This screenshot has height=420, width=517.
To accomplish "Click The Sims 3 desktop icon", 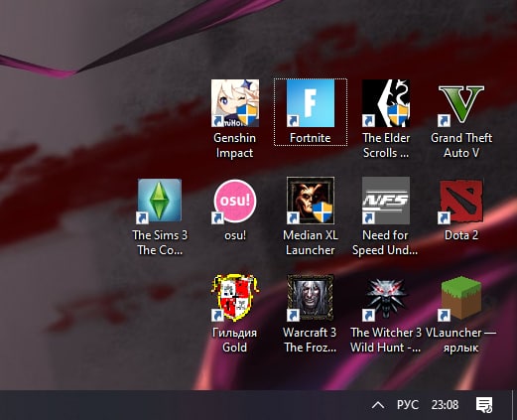I will 160,201.
